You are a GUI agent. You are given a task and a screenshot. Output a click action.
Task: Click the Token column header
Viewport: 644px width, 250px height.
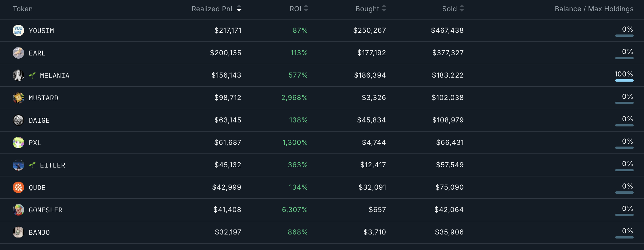[23, 9]
